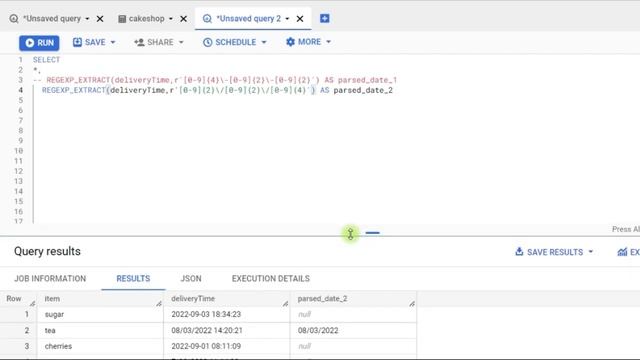Select the sugar cell
Viewport: 640px width, 360px height.
click(x=100, y=314)
